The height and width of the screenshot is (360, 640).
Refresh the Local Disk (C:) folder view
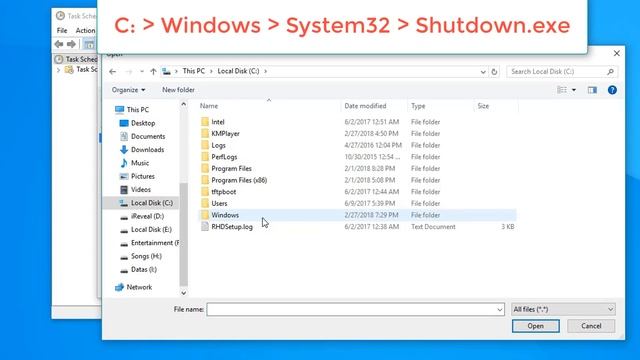[494, 72]
